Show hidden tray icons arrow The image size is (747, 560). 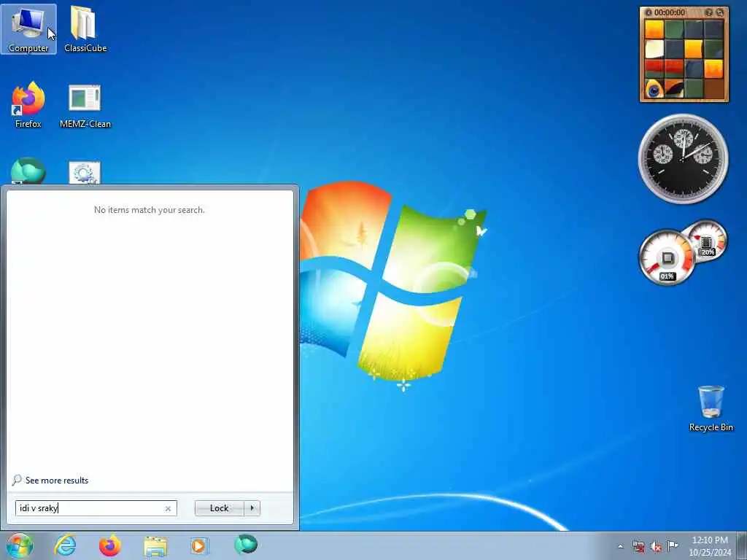tap(620, 546)
